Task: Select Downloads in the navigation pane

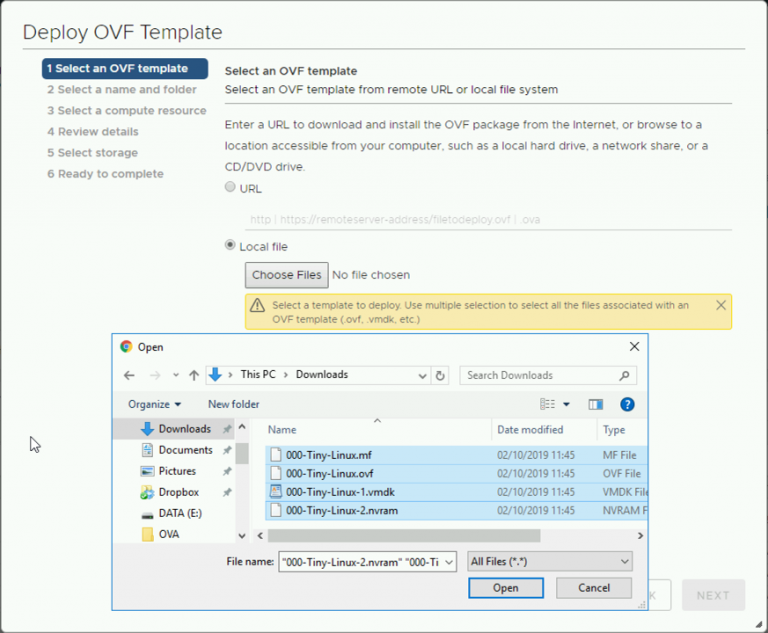Action: [x=185, y=429]
